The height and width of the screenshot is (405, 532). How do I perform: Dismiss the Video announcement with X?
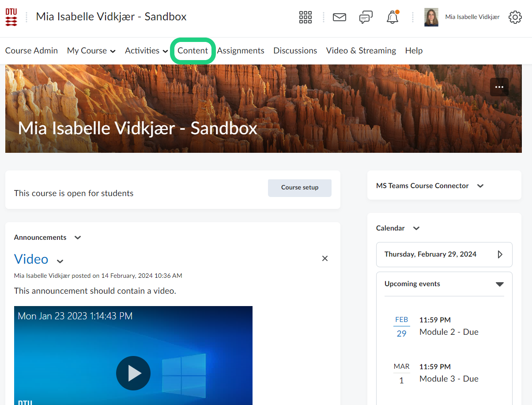(325, 258)
